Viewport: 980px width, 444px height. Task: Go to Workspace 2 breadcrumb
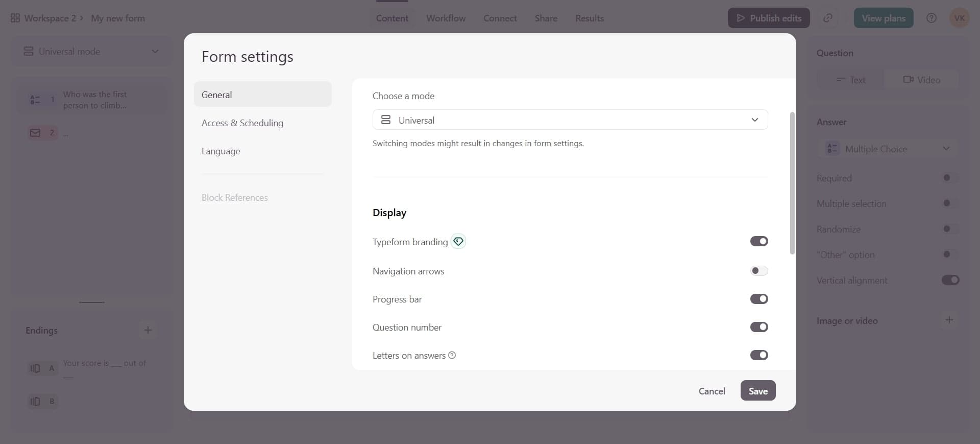tap(50, 18)
